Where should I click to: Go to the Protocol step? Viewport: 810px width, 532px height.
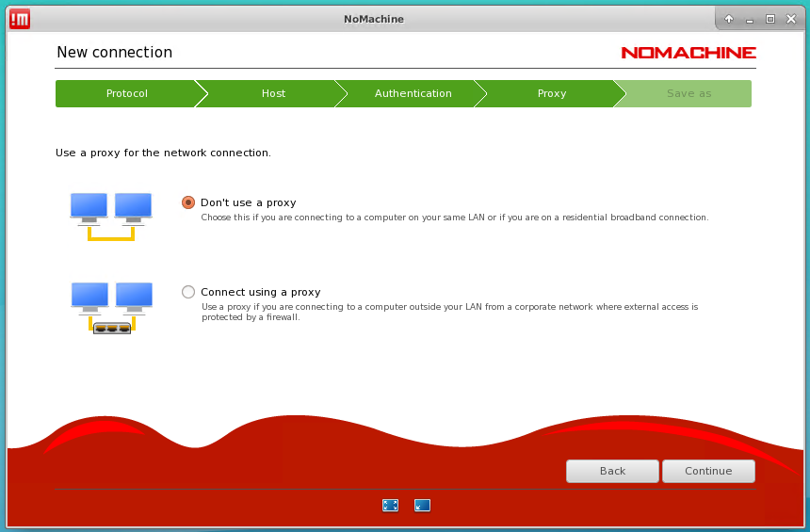126,93
